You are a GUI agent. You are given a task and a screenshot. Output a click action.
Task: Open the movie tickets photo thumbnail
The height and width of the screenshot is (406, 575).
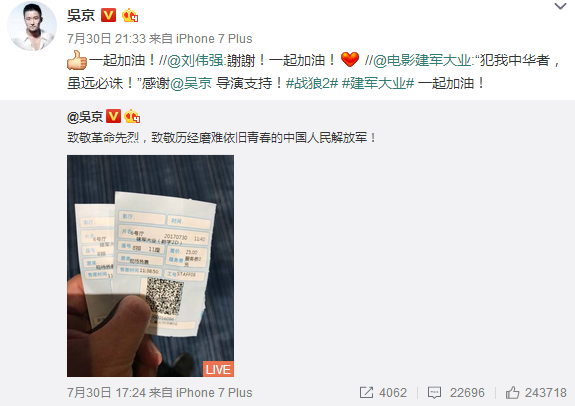[150, 266]
